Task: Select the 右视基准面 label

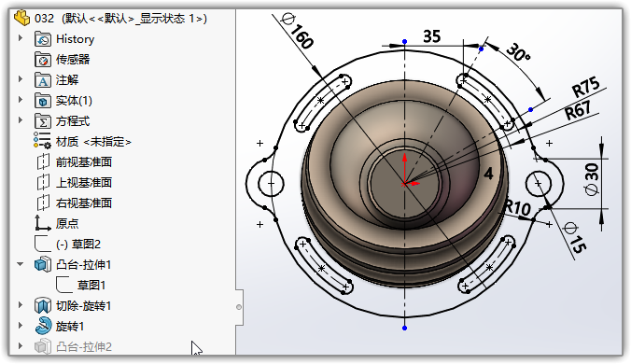Action: pyautogui.click(x=84, y=203)
